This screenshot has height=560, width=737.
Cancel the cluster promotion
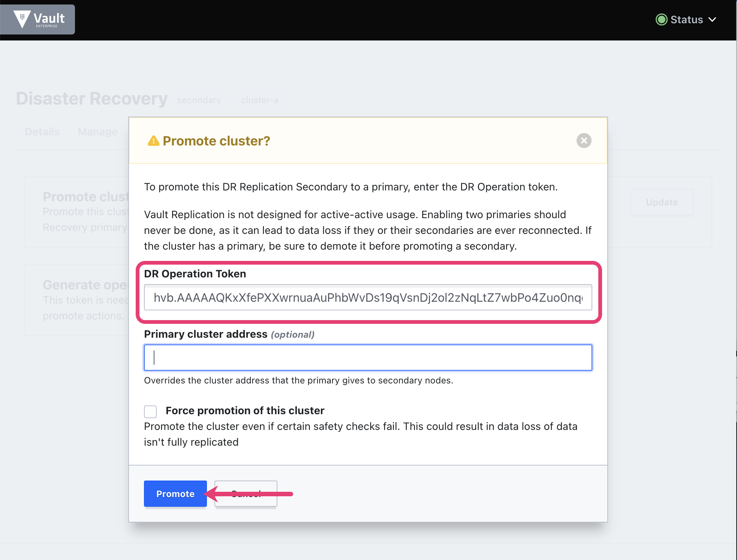[x=246, y=494]
